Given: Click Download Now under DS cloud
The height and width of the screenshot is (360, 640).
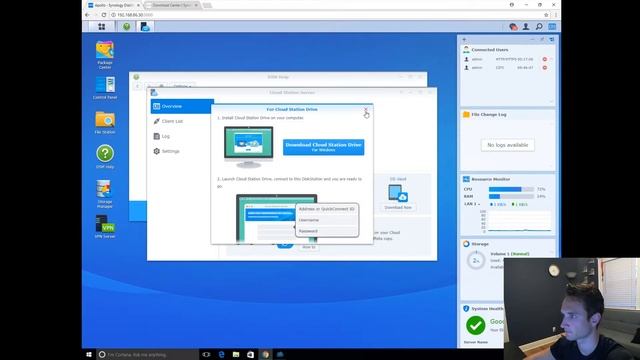Looking at the screenshot, I should 398,207.
